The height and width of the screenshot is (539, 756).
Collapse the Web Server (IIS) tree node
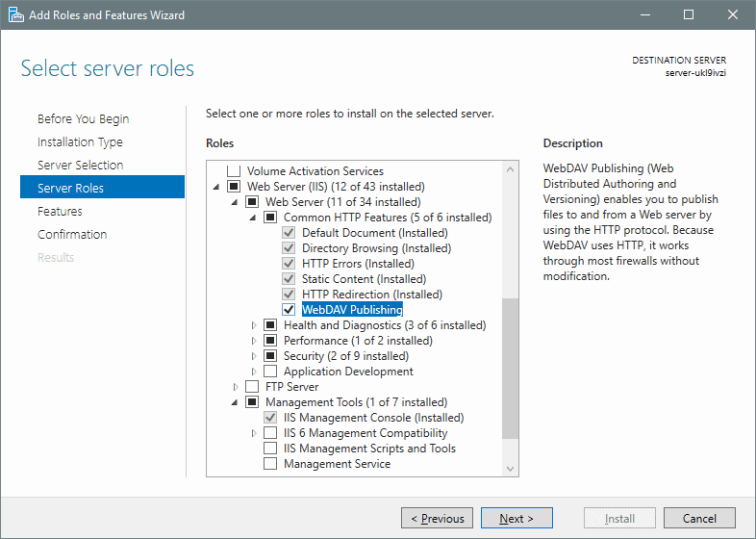[x=216, y=187]
